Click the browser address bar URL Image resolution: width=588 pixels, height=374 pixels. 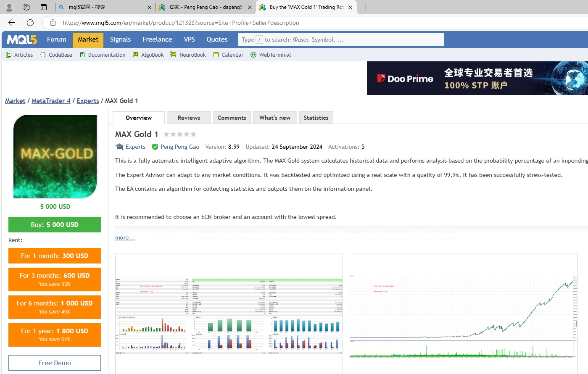[x=181, y=23]
